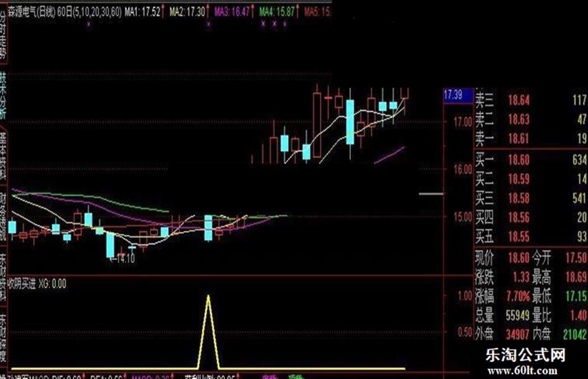588x379 pixels.
Task: Click the red up arrow after MA1
Action: [163, 11]
